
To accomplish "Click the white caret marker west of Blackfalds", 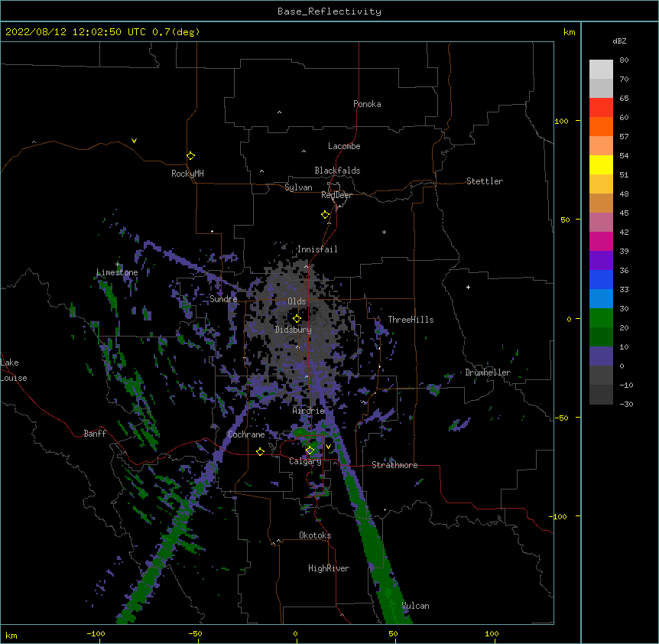I will click(261, 171).
